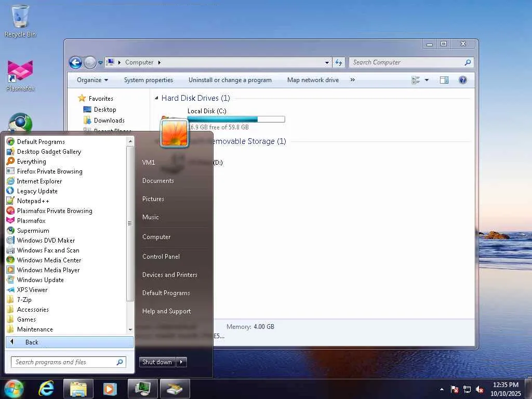Click the Shut down button

(x=157, y=362)
